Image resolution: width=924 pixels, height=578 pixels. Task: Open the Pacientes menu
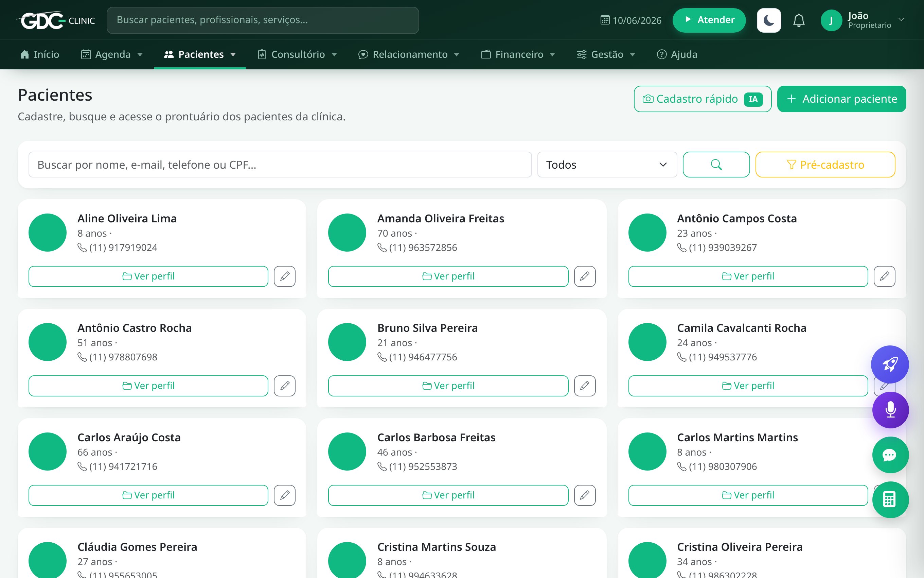tap(200, 54)
